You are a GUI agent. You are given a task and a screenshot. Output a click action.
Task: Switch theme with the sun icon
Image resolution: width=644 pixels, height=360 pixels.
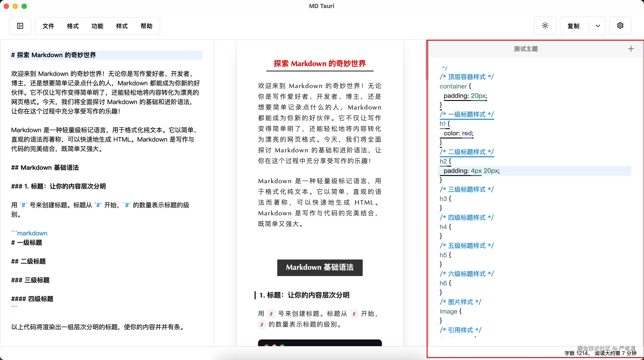click(x=545, y=26)
